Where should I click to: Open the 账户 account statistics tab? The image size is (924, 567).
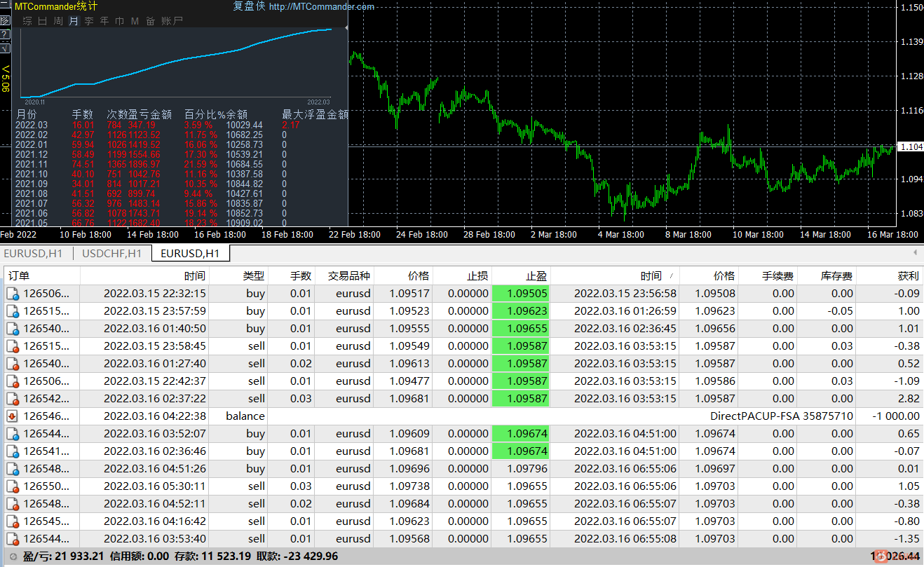tap(172, 21)
